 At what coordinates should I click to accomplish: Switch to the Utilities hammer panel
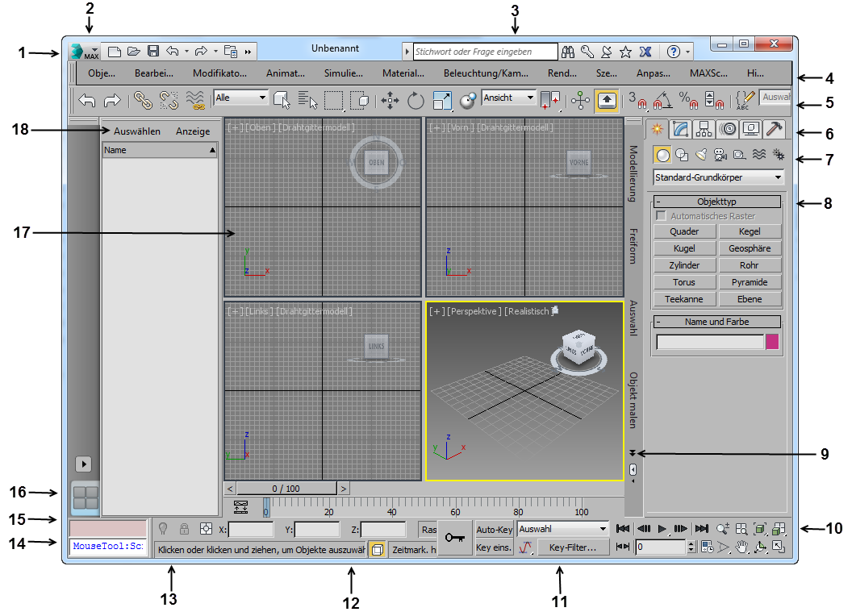[775, 129]
